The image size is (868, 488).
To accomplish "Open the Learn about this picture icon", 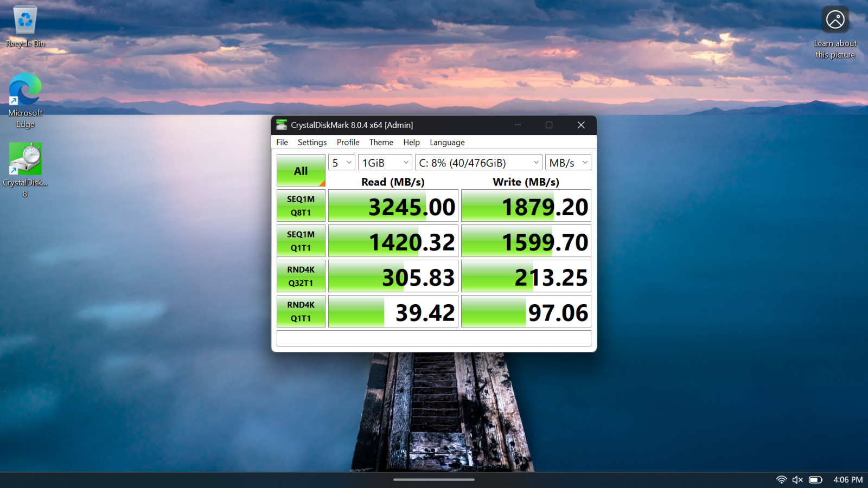I will pyautogui.click(x=835, y=33).
